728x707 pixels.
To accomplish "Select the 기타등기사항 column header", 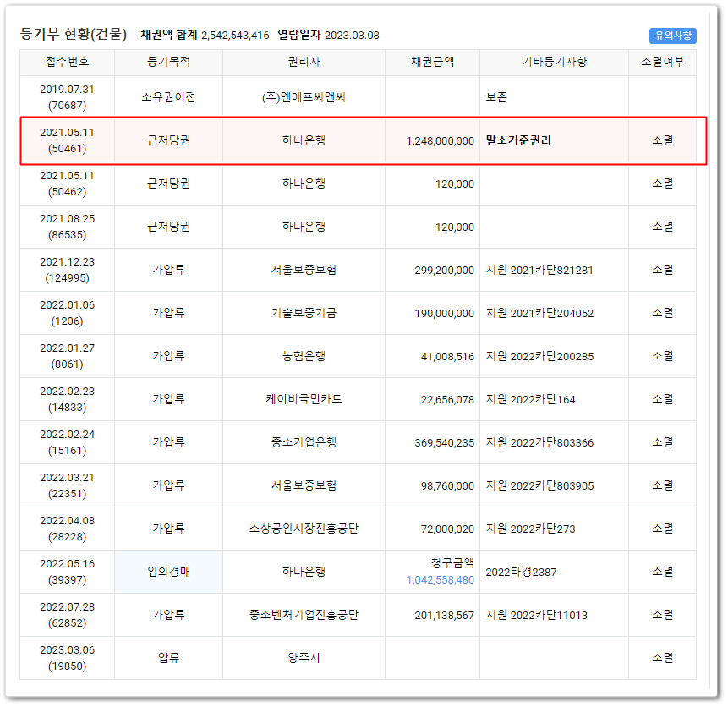I will click(555, 62).
